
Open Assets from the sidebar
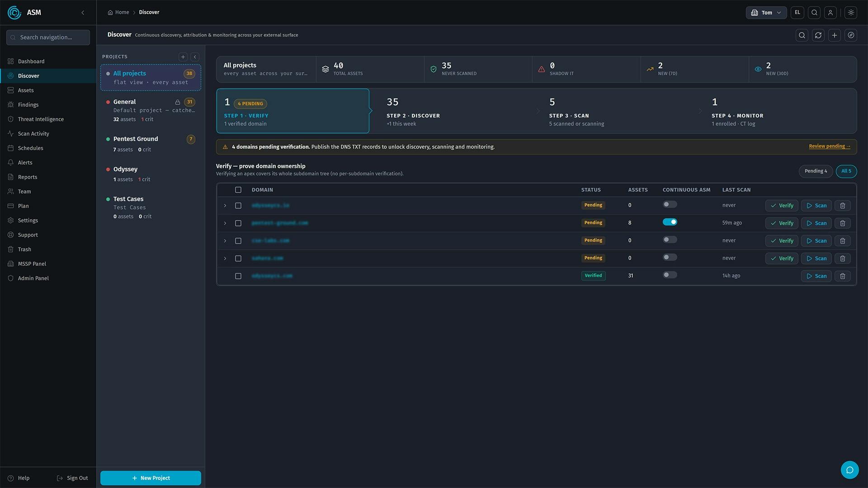(x=48, y=90)
